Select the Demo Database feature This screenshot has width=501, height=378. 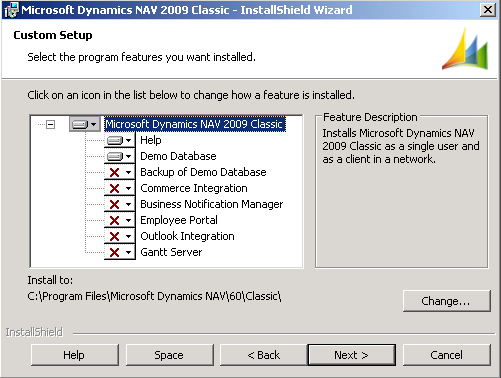tap(178, 156)
